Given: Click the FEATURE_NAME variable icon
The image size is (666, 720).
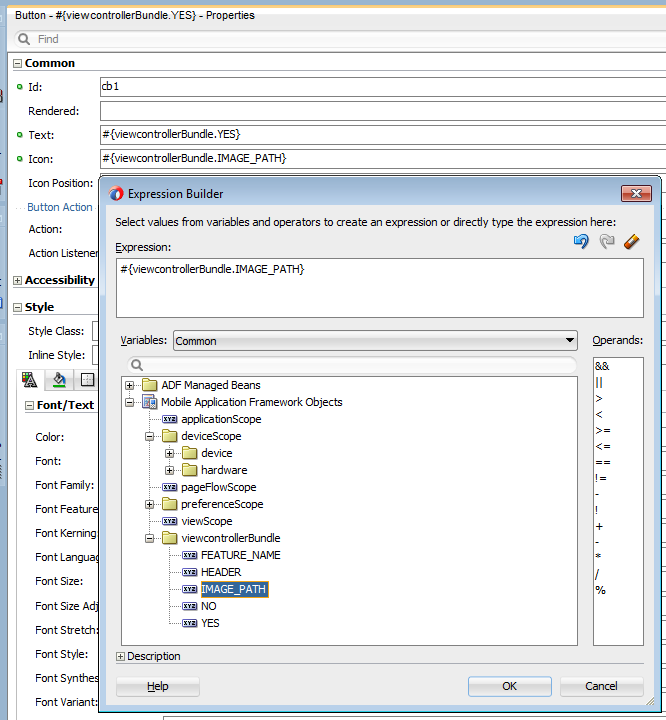Looking at the screenshot, I should [189, 555].
